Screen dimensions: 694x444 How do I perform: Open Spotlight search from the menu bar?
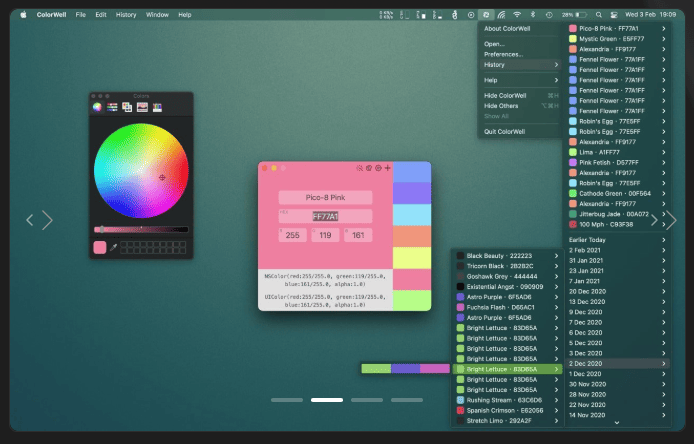click(598, 15)
